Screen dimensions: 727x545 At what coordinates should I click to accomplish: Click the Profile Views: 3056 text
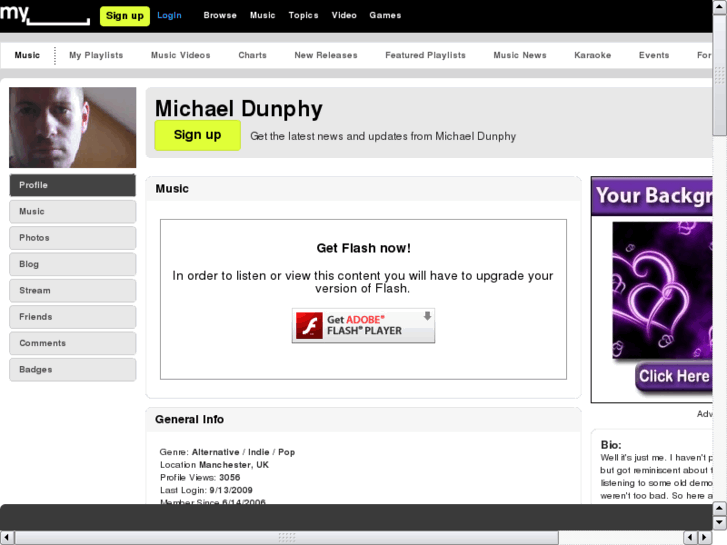click(200, 477)
